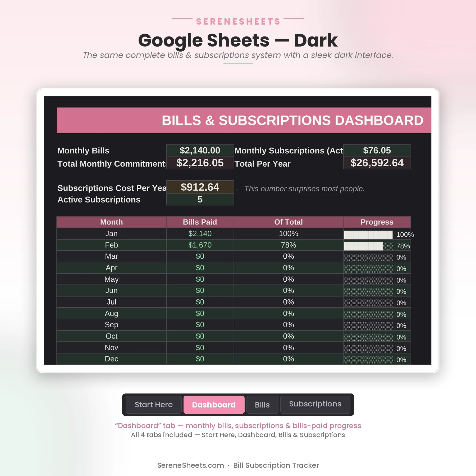Click the Feb 78% progress bar
This screenshot has height=476, width=476.
(x=368, y=246)
